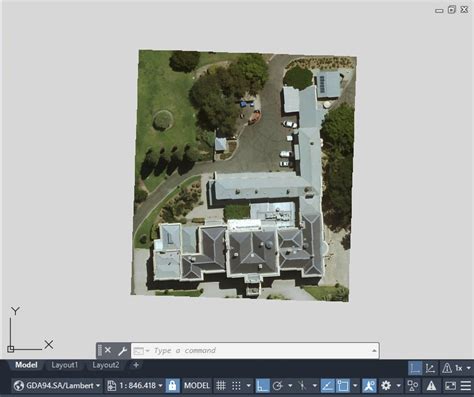This screenshot has height=397, width=474.
Task: Toggle snap mode dotted grid icon
Action: pos(236,386)
